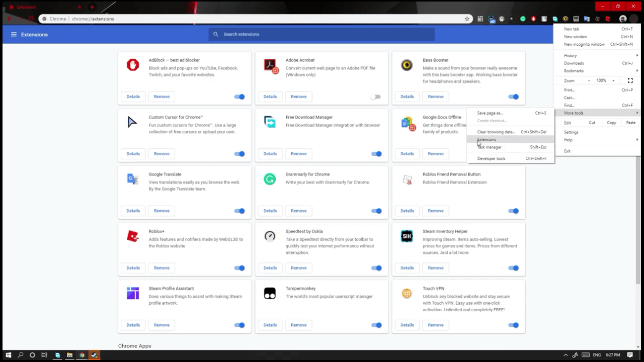Click the AdBlock red hand icon in the toolbar
This screenshot has width=644, height=362.
533,19
